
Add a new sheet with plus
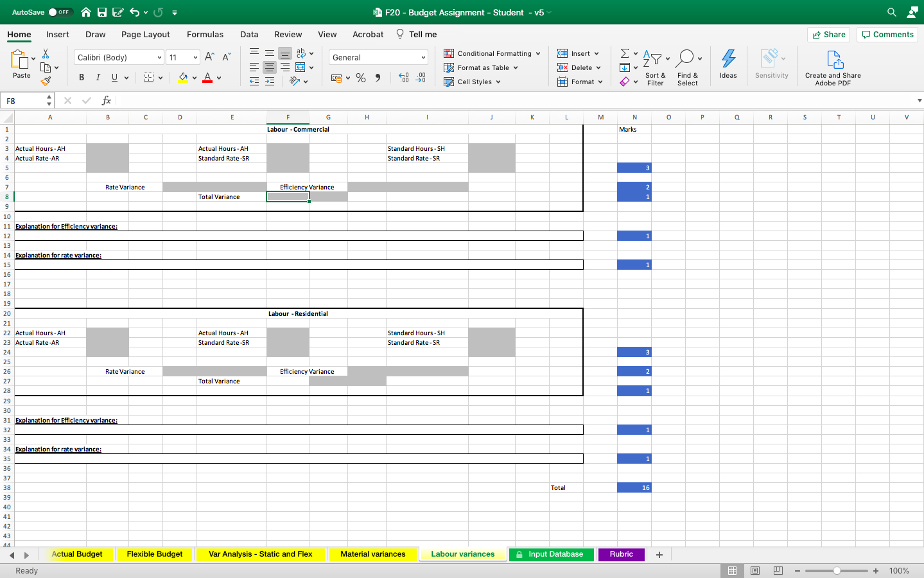[659, 555]
